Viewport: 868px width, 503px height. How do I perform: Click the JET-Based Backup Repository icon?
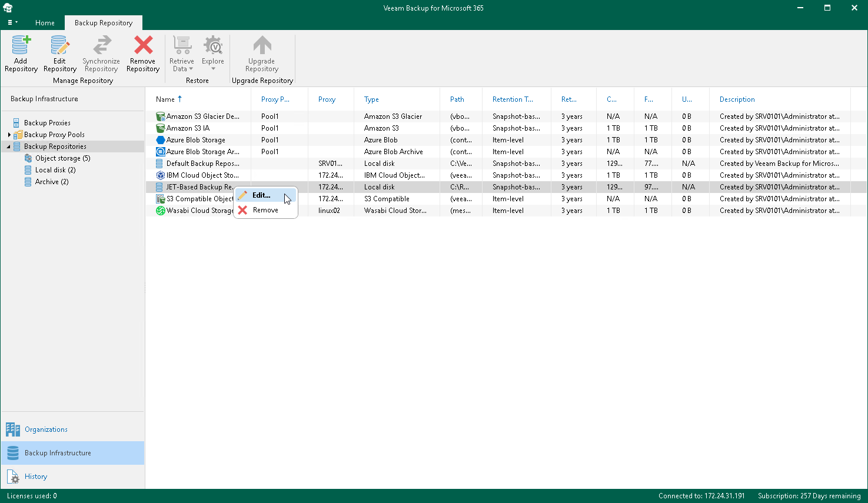(x=159, y=187)
